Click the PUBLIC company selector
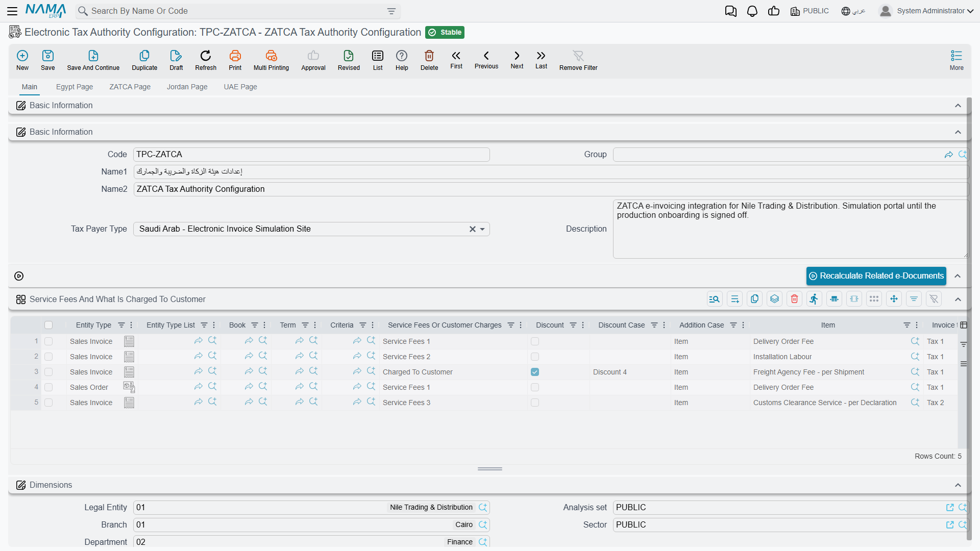Image resolution: width=980 pixels, height=551 pixels. point(810,11)
